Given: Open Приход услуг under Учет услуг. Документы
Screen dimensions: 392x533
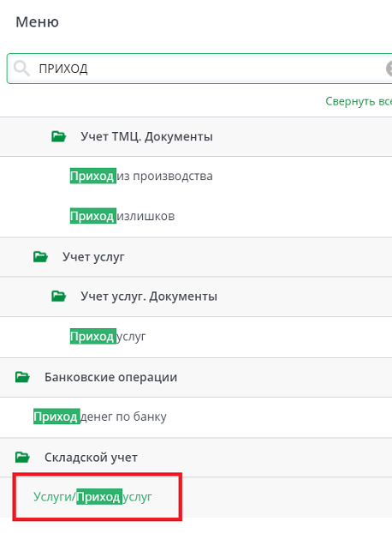Looking at the screenshot, I should point(108,337).
